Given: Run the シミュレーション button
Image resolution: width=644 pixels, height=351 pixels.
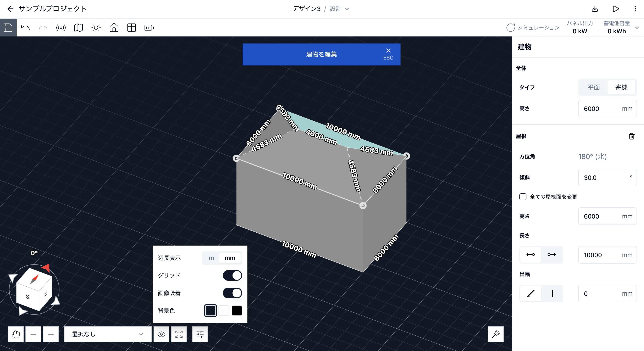Looking at the screenshot, I should (533, 27).
